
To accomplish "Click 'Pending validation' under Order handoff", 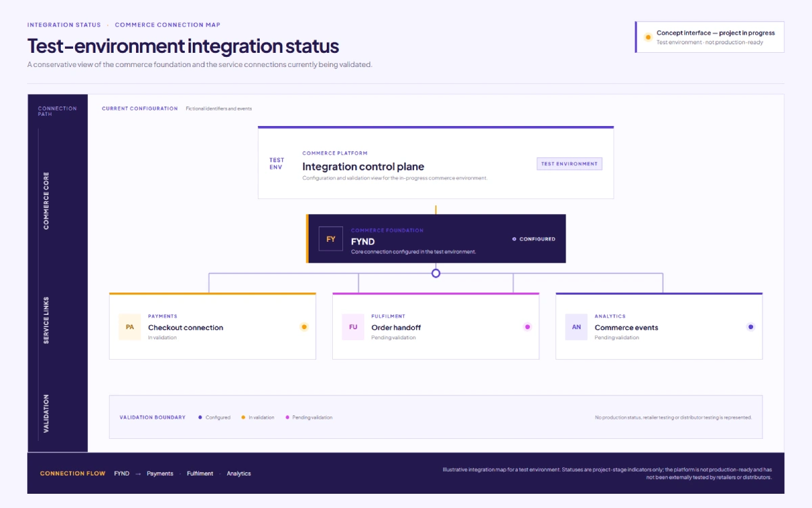I will (x=394, y=337).
